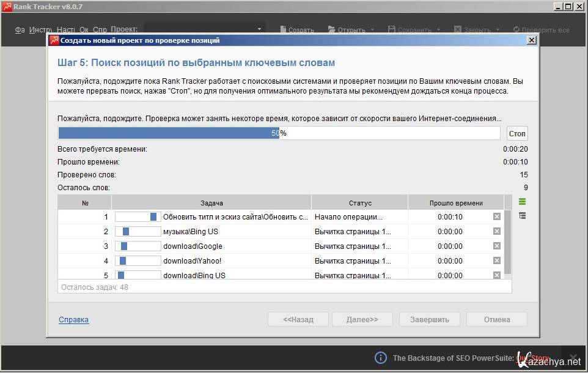Expand the Открыть toolbar dropdown arrow
This screenshot has width=588, height=373.
pos(372,30)
